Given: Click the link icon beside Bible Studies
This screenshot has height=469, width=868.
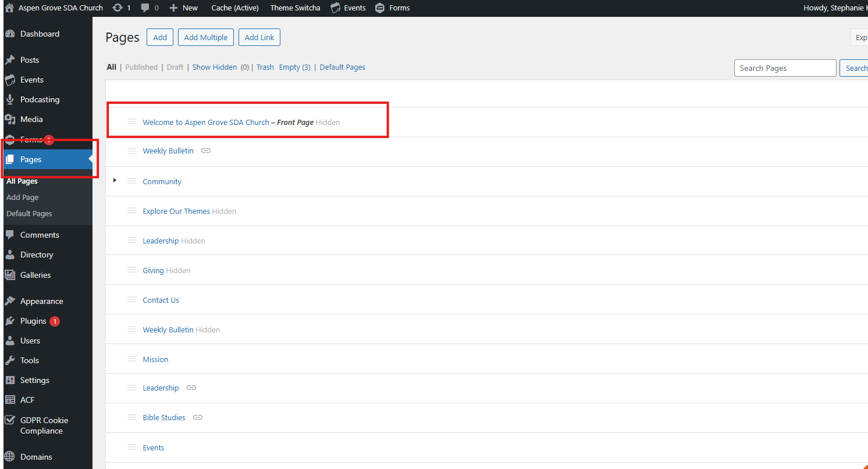Looking at the screenshot, I should click(x=198, y=417).
